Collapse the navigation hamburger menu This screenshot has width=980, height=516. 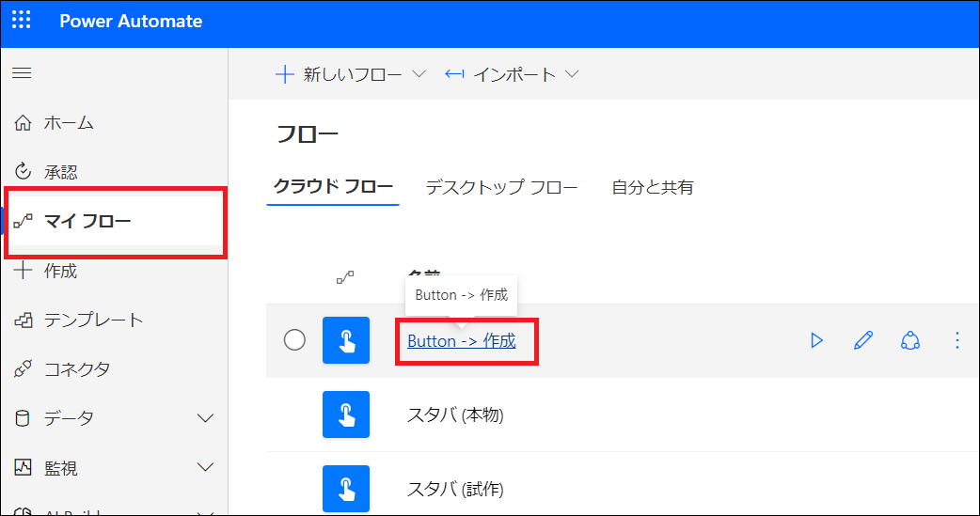click(22, 73)
